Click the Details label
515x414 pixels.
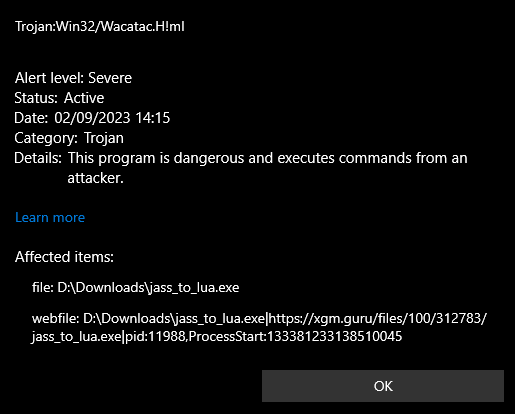click(38, 158)
